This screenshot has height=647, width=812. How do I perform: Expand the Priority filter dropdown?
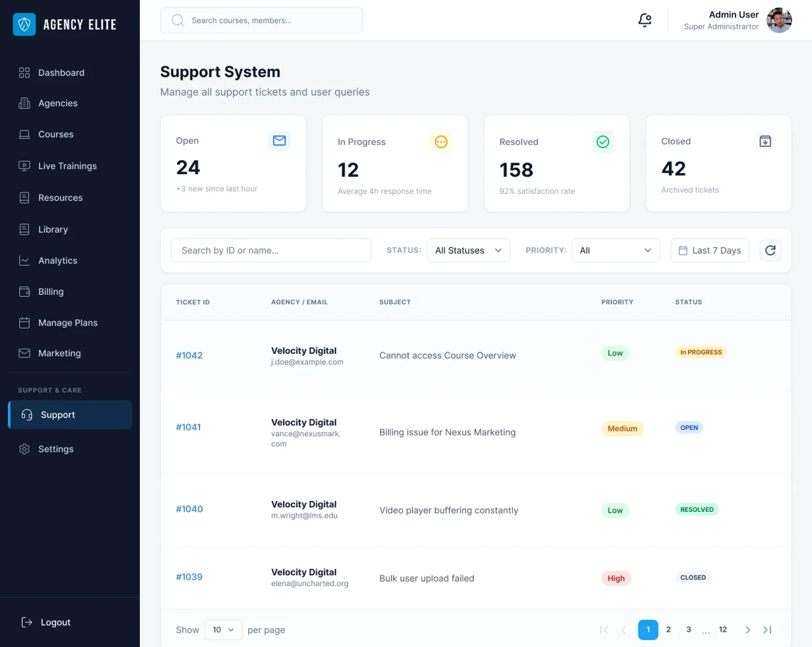pos(615,250)
